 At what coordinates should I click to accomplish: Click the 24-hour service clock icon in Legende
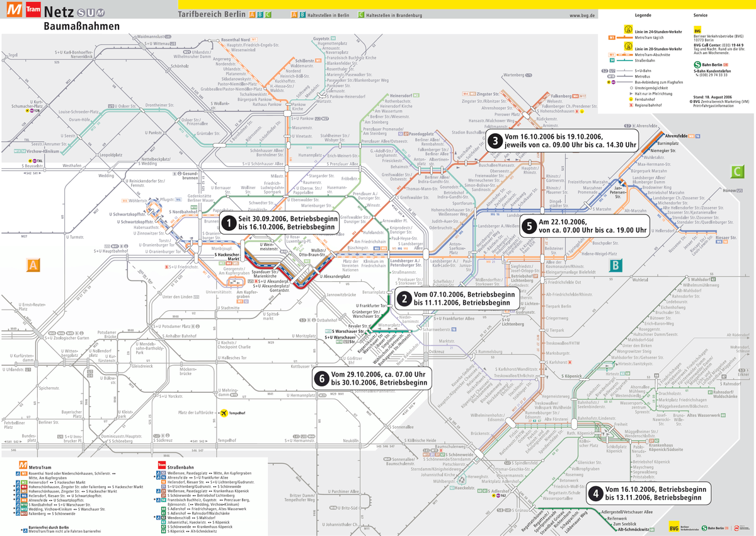(x=627, y=28)
